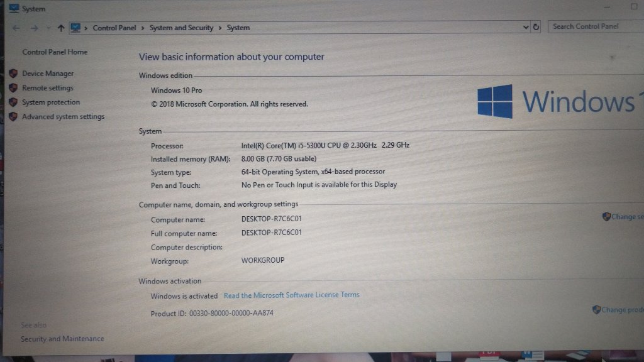Select System and Security in breadcrumb
Viewport: 644px width, 362px height.
[181, 28]
